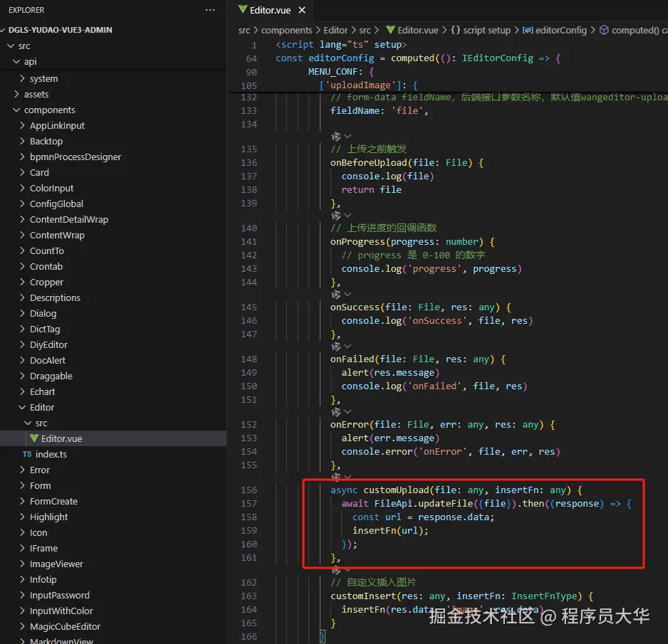Expand the bpmnProcessDesigner folder

pos(22,157)
